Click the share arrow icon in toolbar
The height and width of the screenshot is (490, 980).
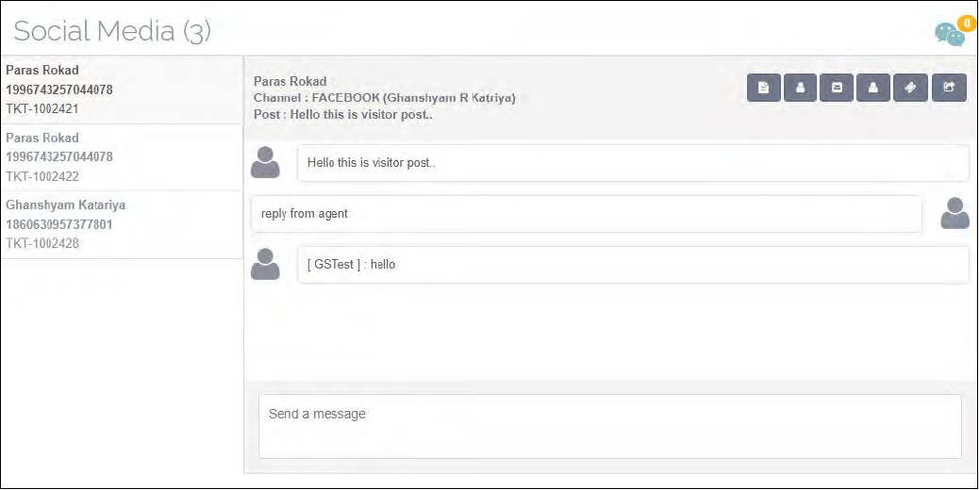949,88
